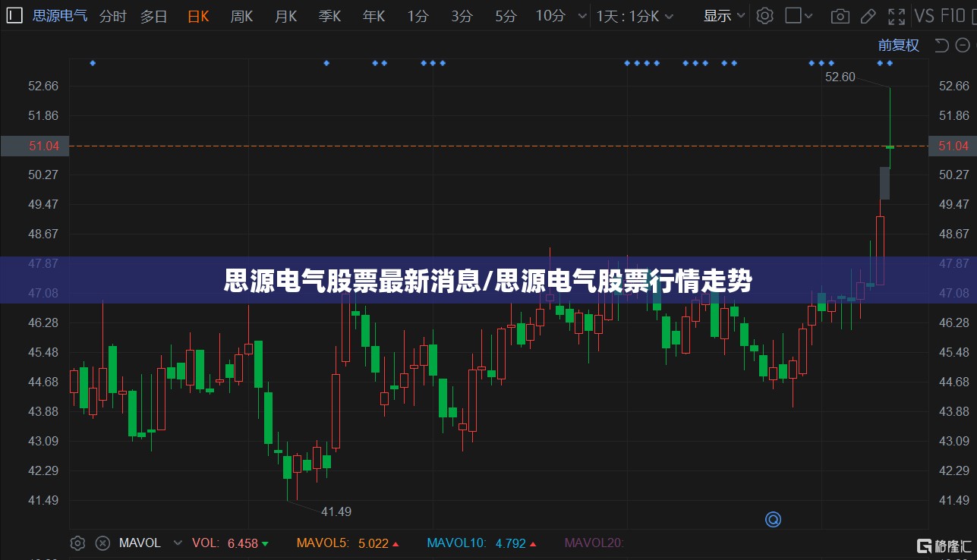Click the 52.60 high price label

pyautogui.click(x=840, y=77)
